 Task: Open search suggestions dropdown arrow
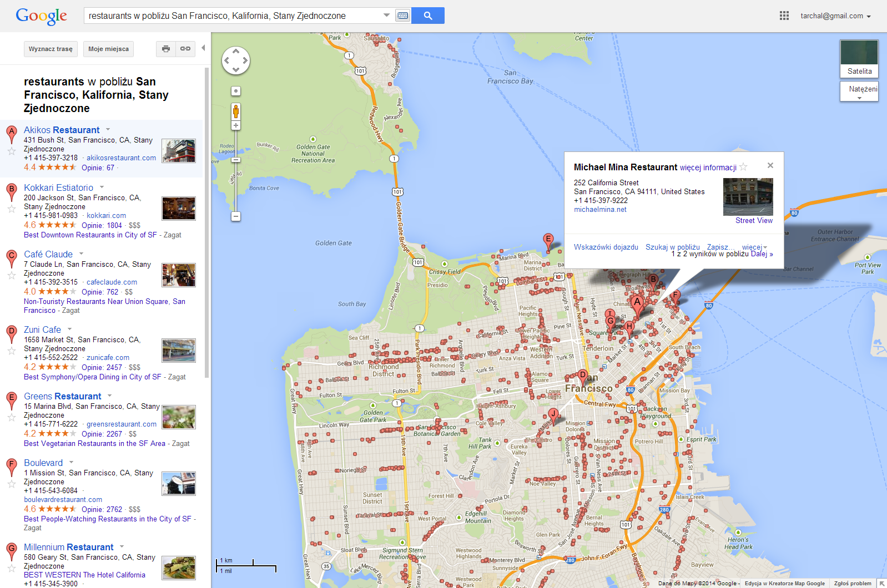(x=386, y=15)
